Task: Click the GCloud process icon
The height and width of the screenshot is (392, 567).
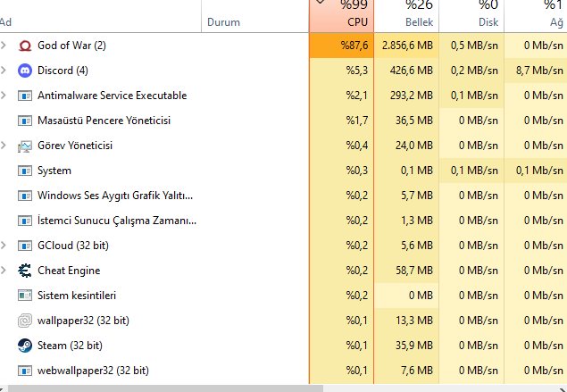Action: click(25, 246)
